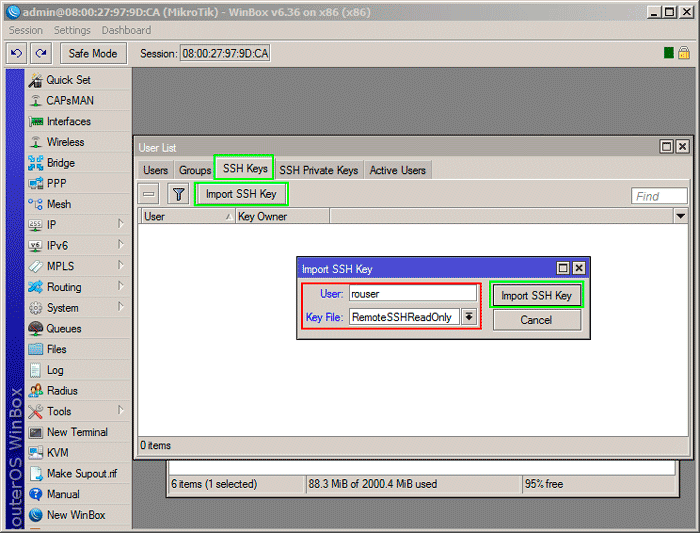Open the Interfaces sidebar entry
Image resolution: width=700 pixels, height=533 pixels.
pyautogui.click(x=68, y=121)
